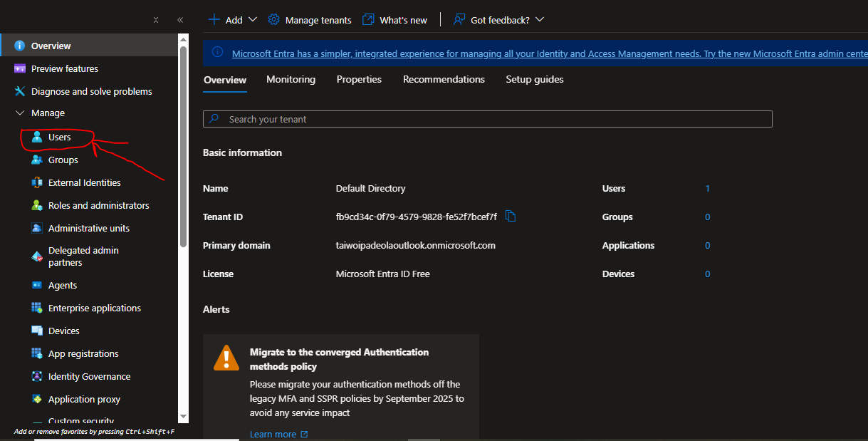
Task: Open Diagnose and solve problems
Action: pyautogui.click(x=83, y=91)
